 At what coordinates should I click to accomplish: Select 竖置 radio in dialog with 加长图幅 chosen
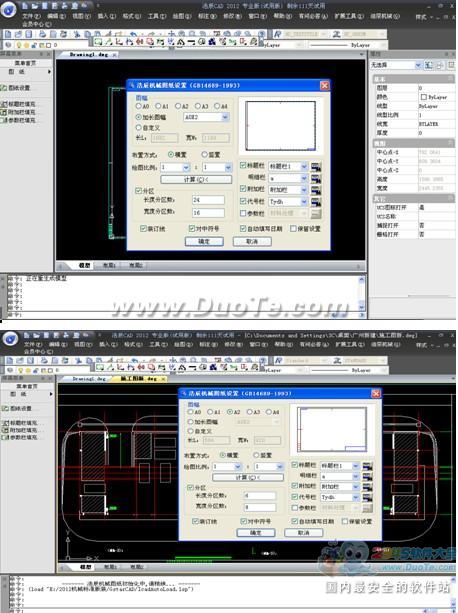(204, 154)
